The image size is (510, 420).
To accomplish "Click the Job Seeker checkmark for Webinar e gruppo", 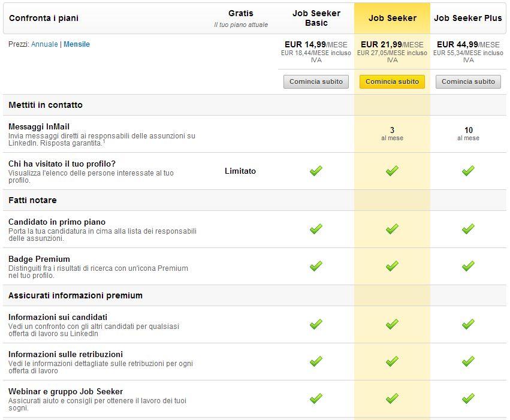I will (x=392, y=398).
